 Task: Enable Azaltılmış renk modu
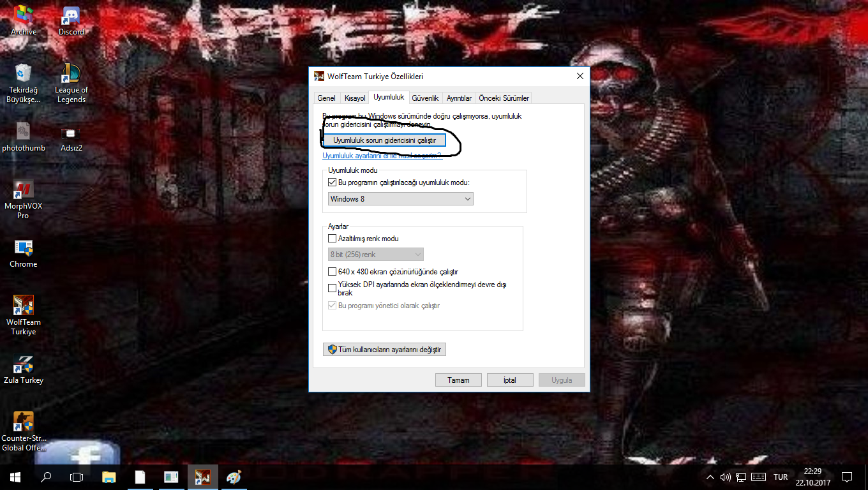[332, 239]
